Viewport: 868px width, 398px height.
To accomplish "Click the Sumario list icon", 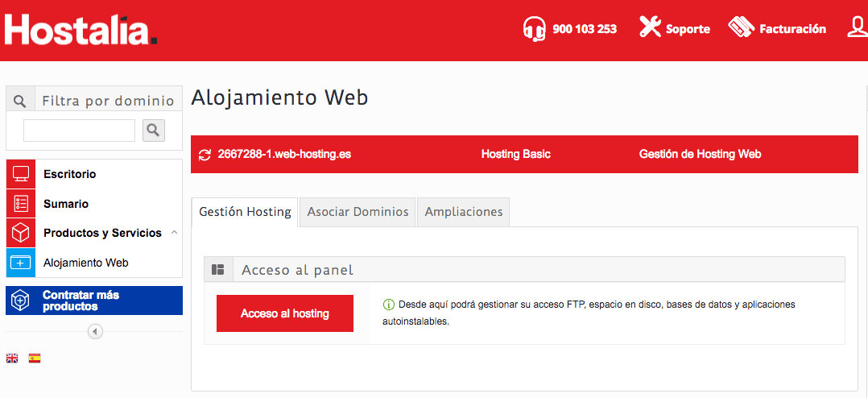I will pos(20,204).
